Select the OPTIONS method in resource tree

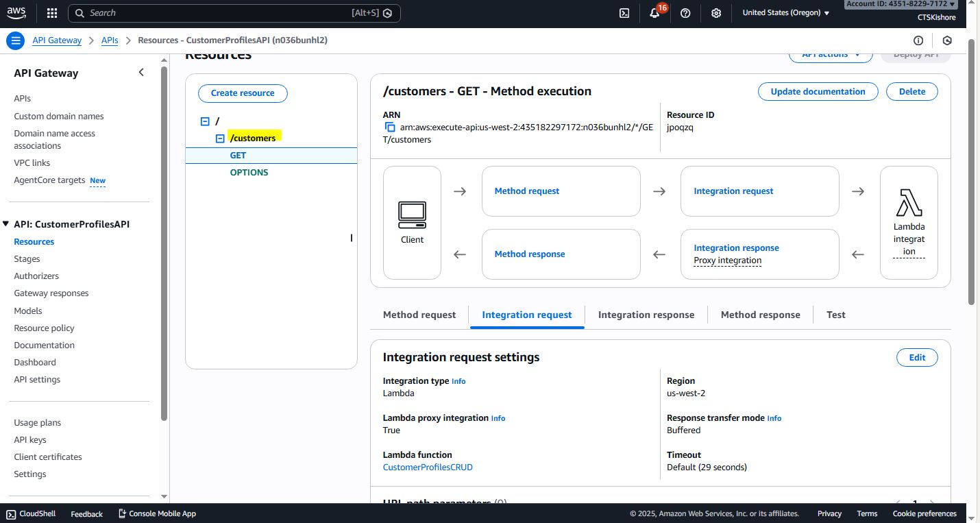[249, 173]
